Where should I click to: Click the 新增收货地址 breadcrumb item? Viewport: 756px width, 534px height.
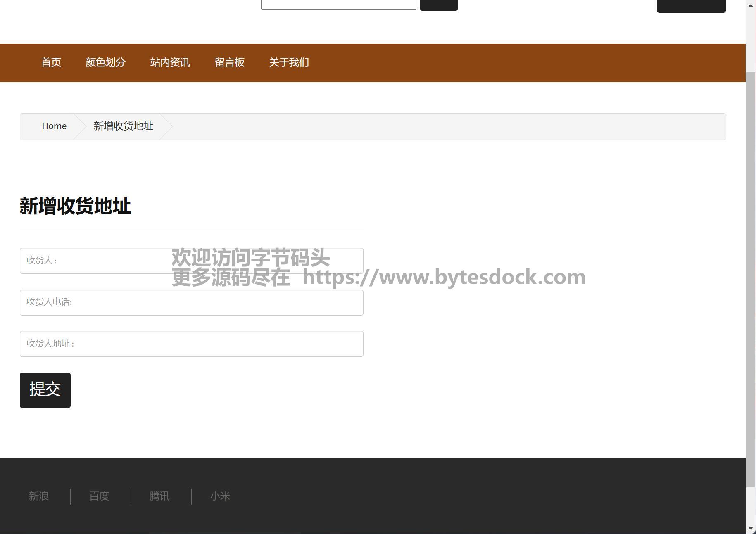point(123,126)
